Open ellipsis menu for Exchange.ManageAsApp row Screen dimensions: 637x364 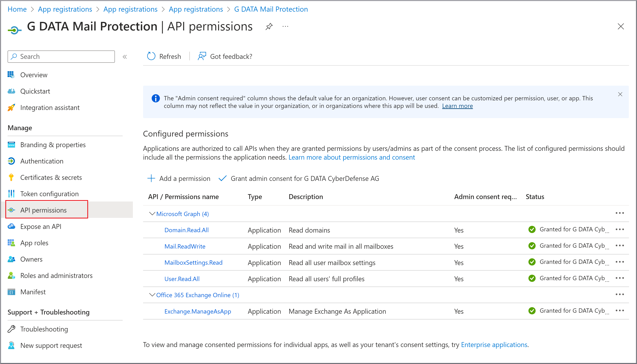(x=619, y=310)
